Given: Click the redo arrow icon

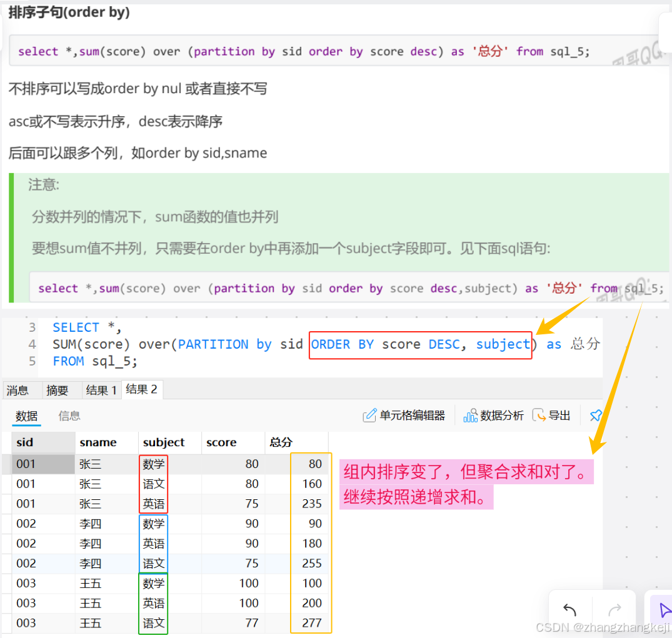Looking at the screenshot, I should click(614, 609).
